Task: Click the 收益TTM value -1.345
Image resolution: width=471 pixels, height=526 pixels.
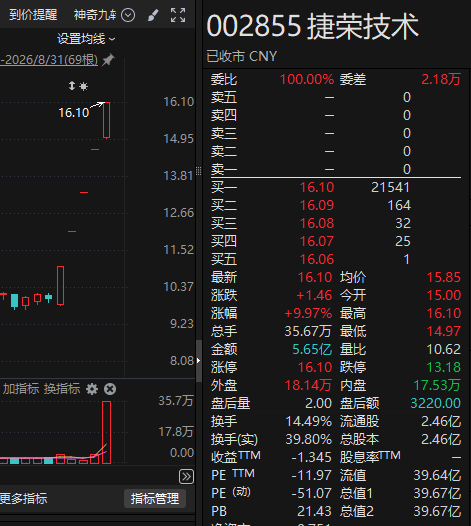Action: 311,457
